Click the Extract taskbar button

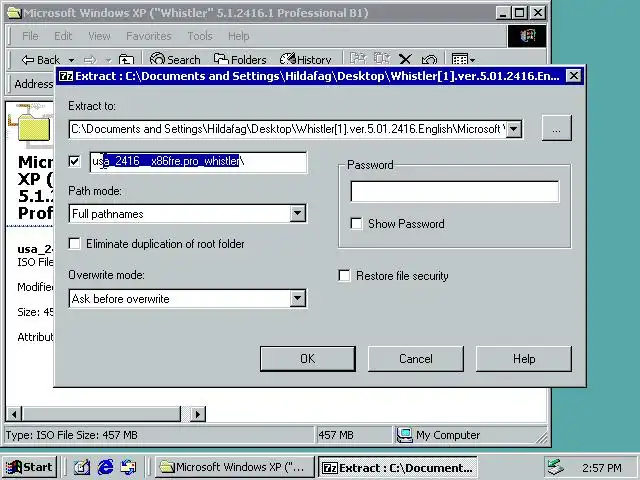click(x=397, y=467)
